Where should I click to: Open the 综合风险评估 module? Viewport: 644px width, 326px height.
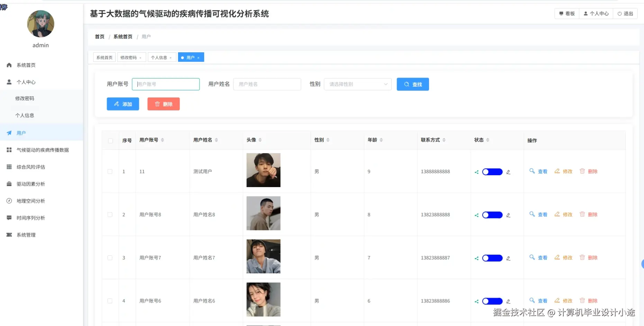tap(30, 167)
